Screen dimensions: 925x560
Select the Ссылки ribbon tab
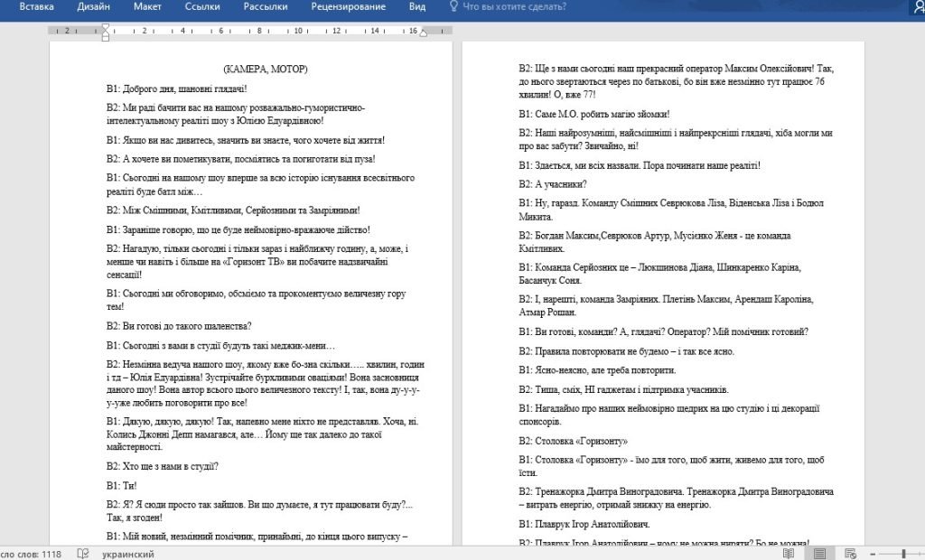(203, 7)
